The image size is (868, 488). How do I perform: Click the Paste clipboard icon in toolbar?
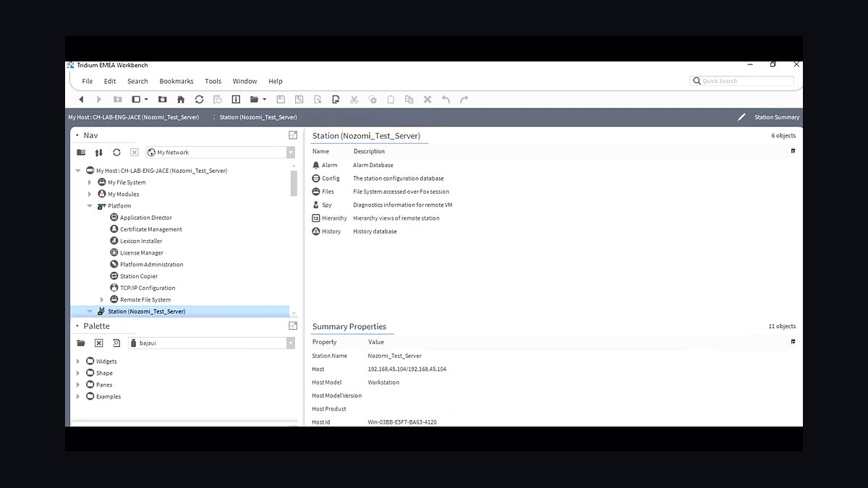pyautogui.click(x=391, y=99)
